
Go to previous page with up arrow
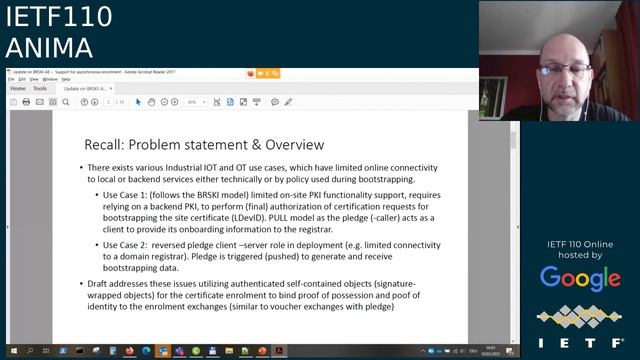[84, 102]
